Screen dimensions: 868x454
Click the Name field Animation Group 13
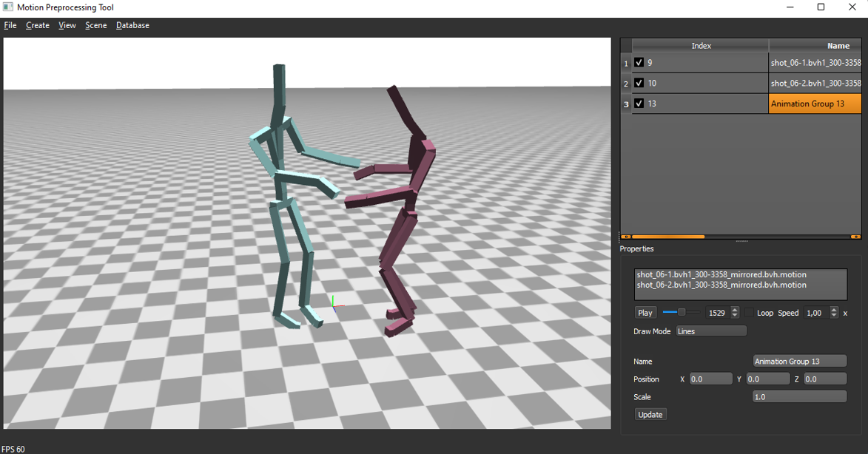tap(800, 361)
